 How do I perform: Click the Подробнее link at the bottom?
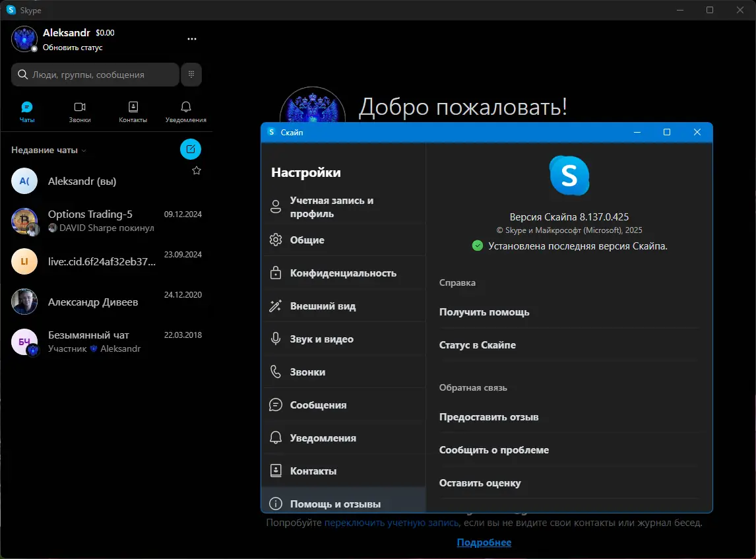tap(485, 542)
